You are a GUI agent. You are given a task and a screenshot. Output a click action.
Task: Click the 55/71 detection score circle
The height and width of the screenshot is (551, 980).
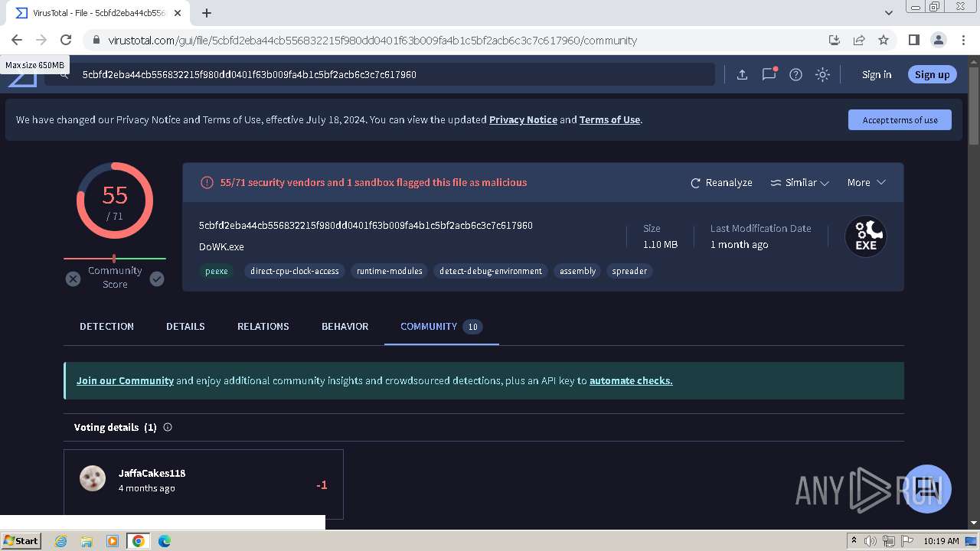coord(115,201)
